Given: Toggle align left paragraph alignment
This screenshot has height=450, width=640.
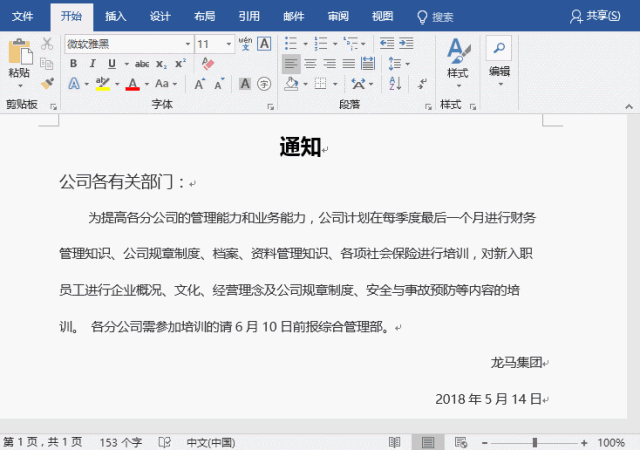Looking at the screenshot, I should pyautogui.click(x=291, y=64).
